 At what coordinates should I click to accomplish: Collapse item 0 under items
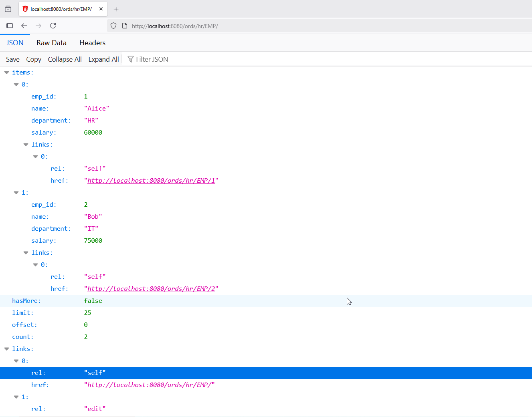[16, 85]
